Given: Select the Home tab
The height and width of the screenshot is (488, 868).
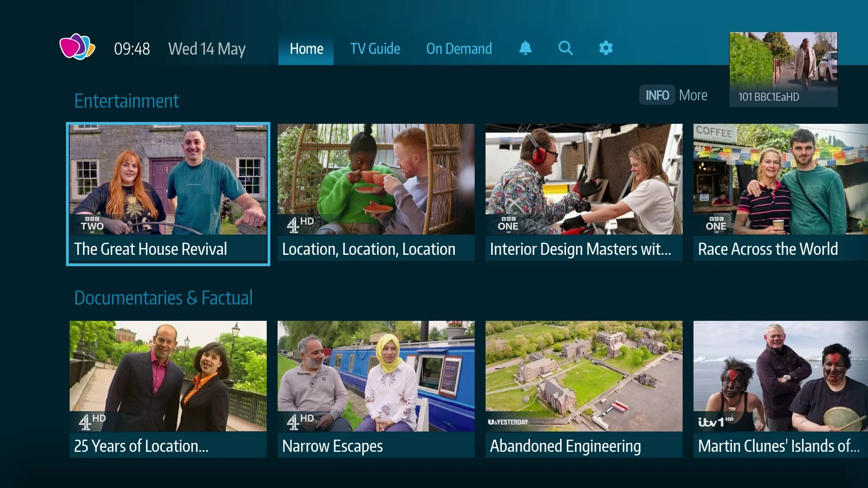Looking at the screenshot, I should (x=306, y=49).
